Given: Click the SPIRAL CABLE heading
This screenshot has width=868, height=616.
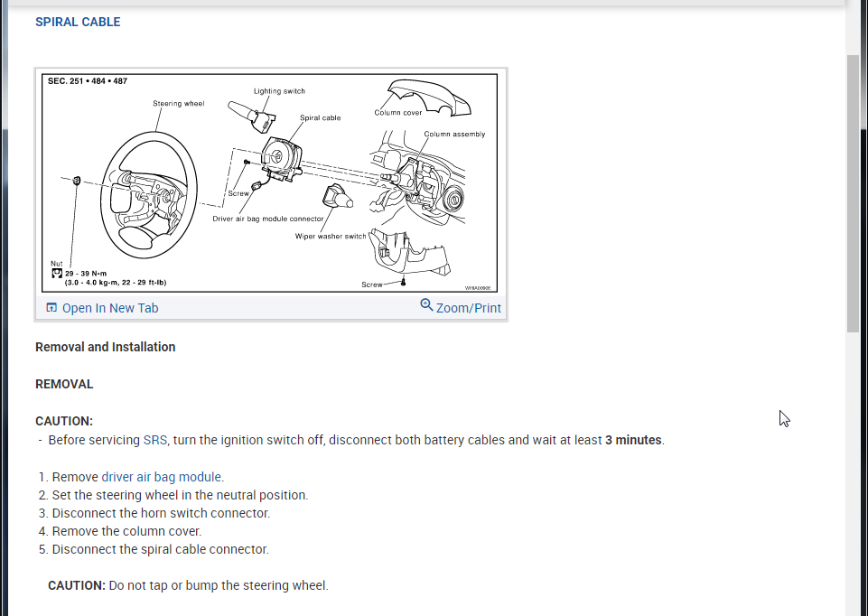Looking at the screenshot, I should click(78, 23).
